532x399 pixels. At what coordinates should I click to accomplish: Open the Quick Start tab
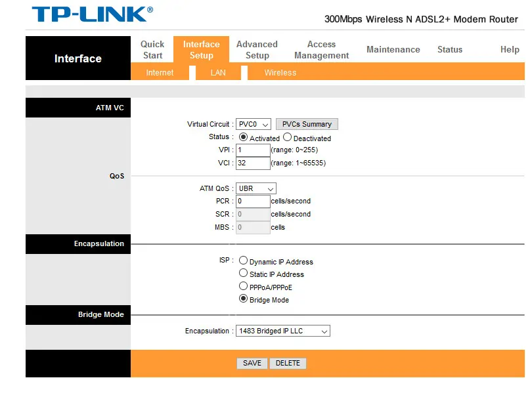152,49
